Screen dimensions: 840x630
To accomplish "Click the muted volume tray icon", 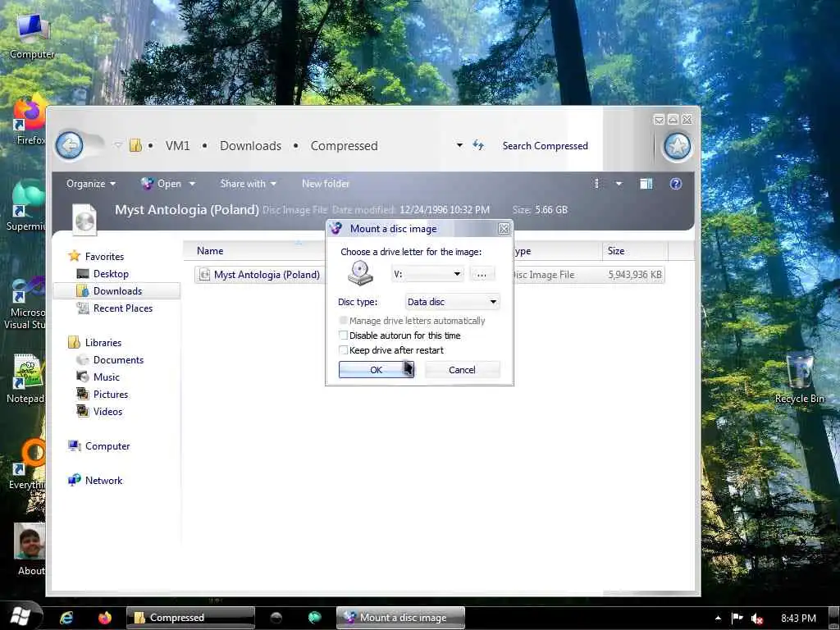I will point(756,619).
